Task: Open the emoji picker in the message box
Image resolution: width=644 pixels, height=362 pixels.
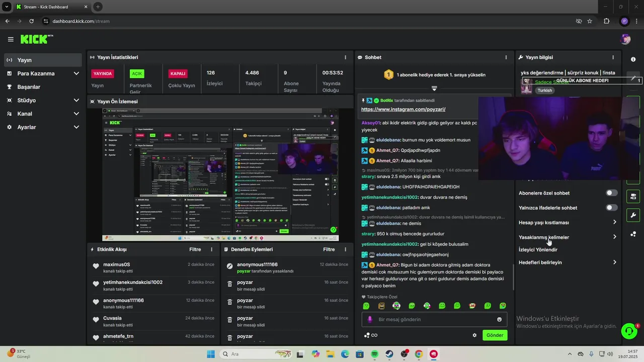Action: [499, 319]
